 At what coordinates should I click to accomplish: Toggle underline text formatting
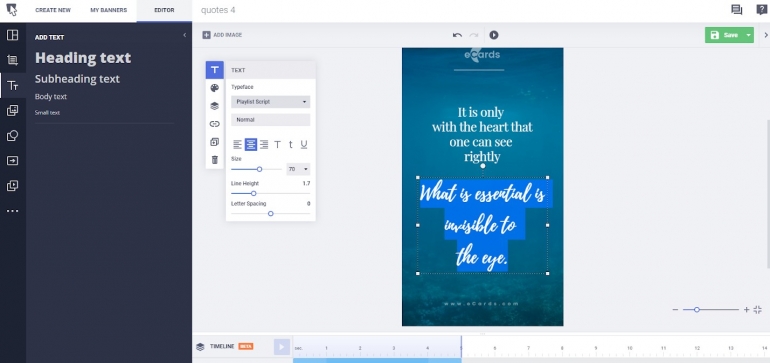coord(304,144)
